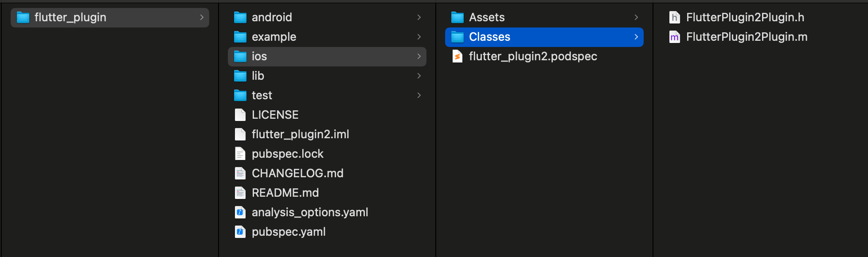Click the flutter_plugin2.podspec Swift icon
The height and width of the screenshot is (257, 868).
[457, 56]
